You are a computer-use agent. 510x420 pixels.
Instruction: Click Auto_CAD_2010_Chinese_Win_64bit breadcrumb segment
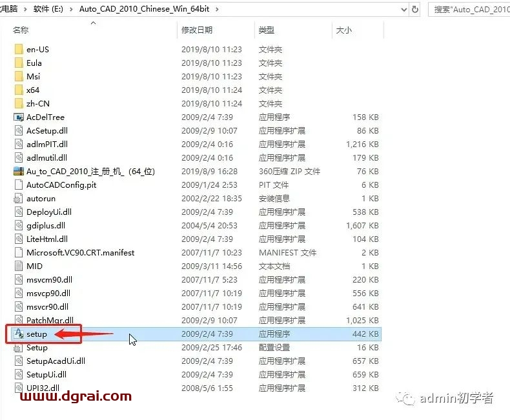[x=144, y=9]
